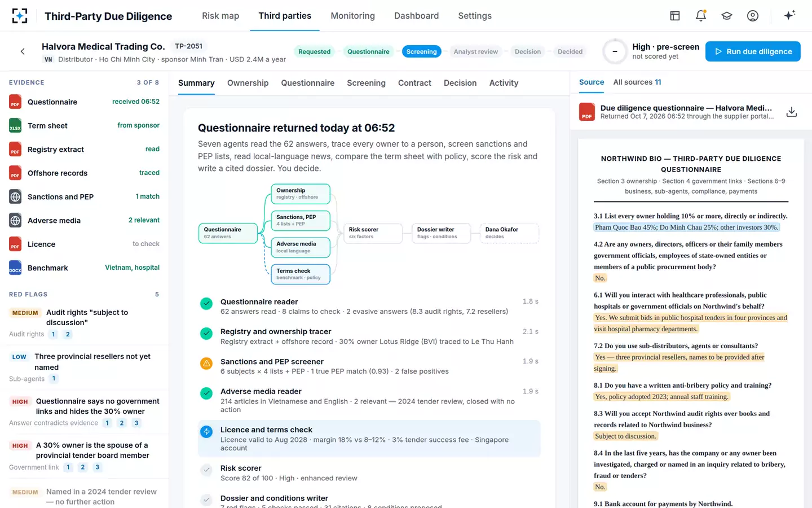Image resolution: width=812 pixels, height=508 pixels.
Task: Open the Adverse media globe icon
Action: pos(15,221)
